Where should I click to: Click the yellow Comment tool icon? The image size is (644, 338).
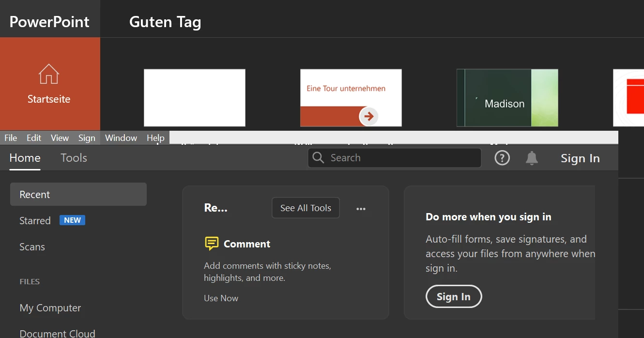[x=212, y=244]
